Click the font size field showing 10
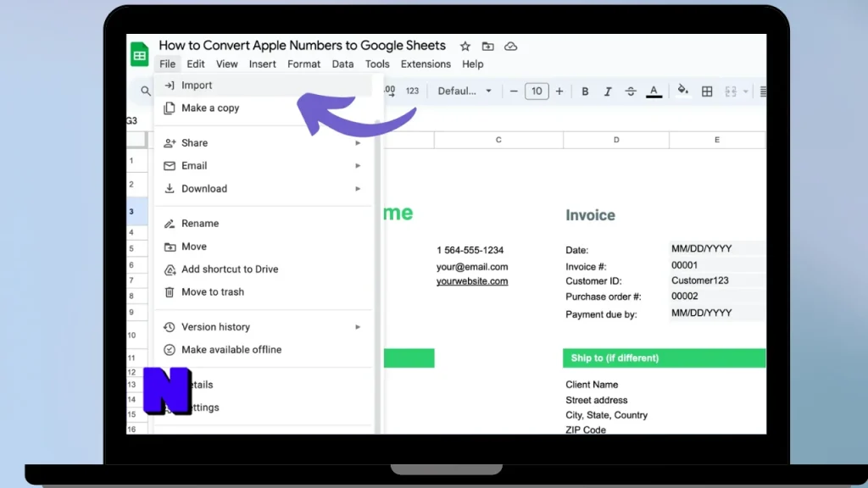868x488 pixels. click(537, 91)
